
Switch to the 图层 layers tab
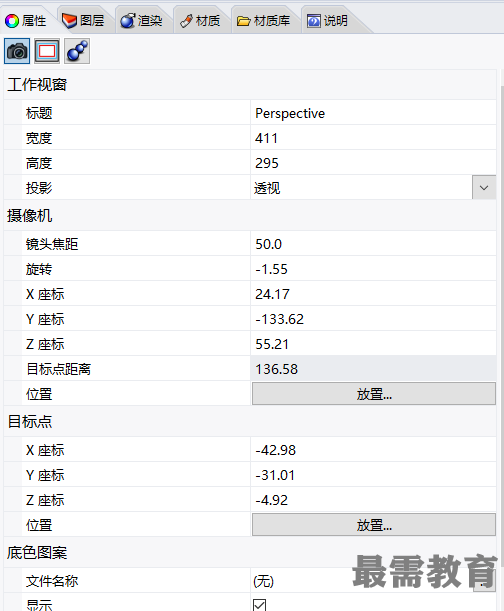(84, 21)
